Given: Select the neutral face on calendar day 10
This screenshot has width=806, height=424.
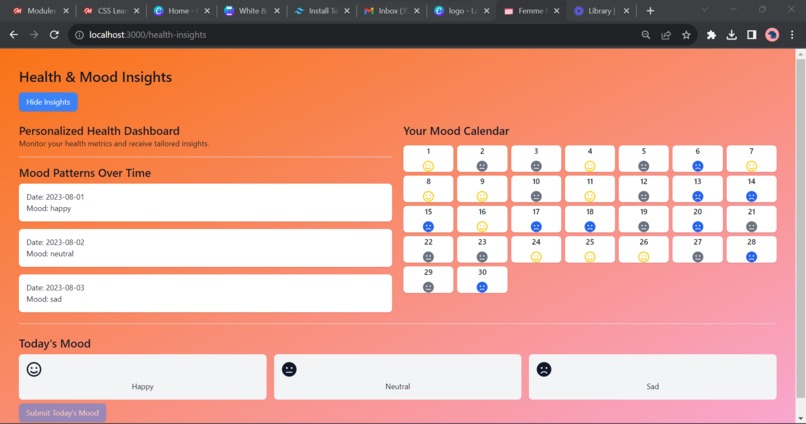Looking at the screenshot, I should (x=536, y=196).
